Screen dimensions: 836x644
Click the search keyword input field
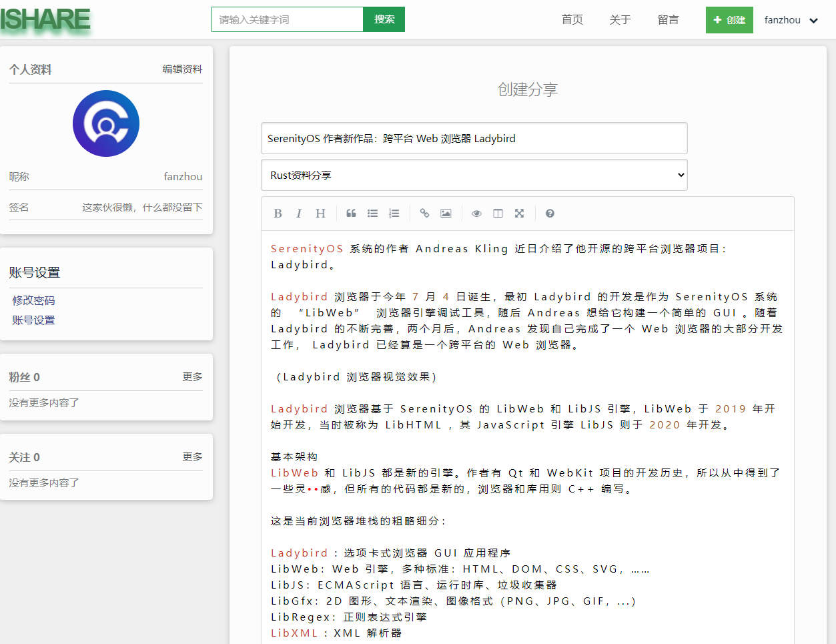pos(287,19)
